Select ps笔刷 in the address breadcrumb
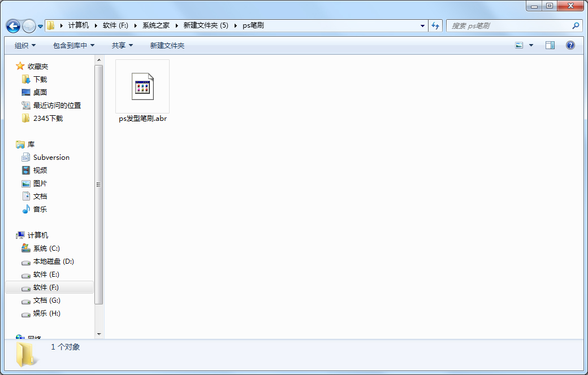 tap(253, 25)
